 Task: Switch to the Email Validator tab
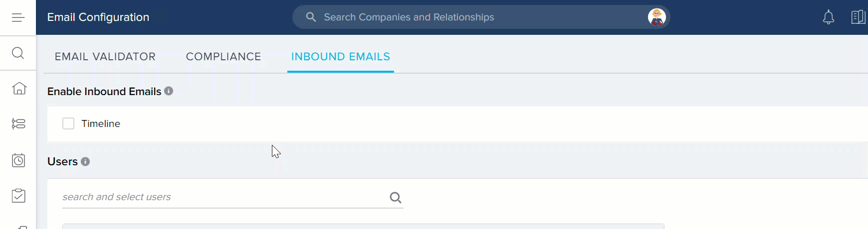point(105,57)
